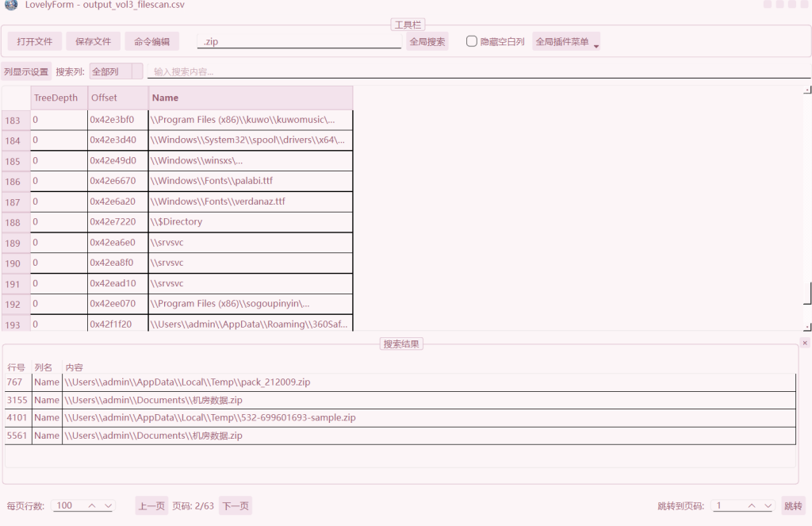Decrease the rows-per-page value with down arrow
The height and width of the screenshot is (526, 812).
[x=109, y=505]
